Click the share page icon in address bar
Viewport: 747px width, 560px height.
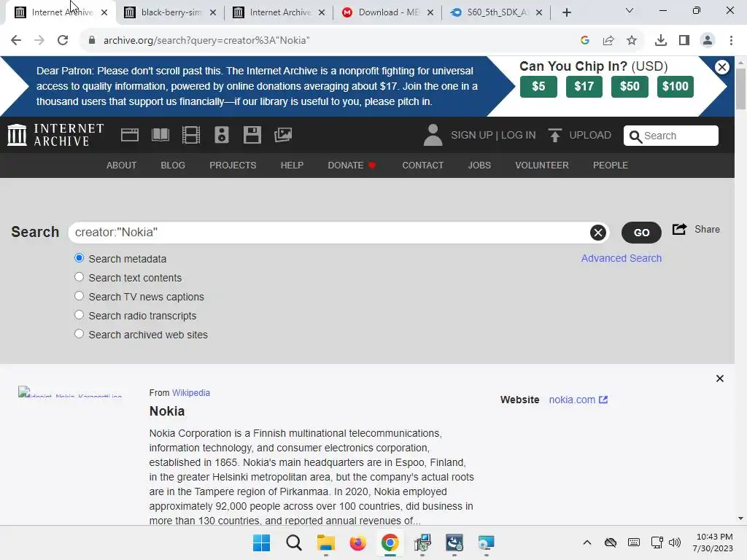608,41
